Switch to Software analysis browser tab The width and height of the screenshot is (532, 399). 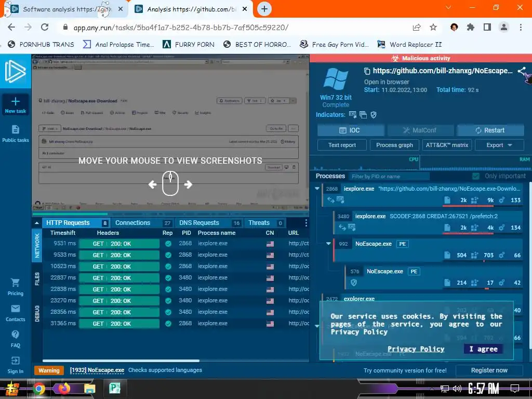(x=66, y=9)
